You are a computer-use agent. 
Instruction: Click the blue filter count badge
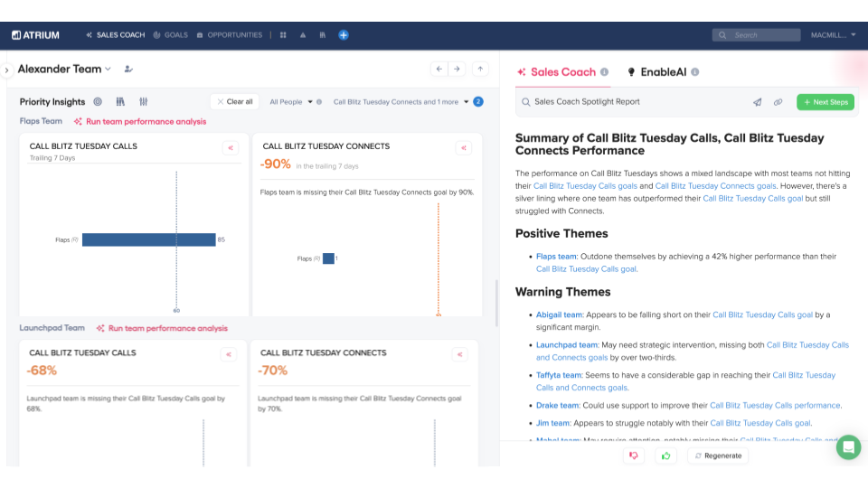pyautogui.click(x=478, y=102)
